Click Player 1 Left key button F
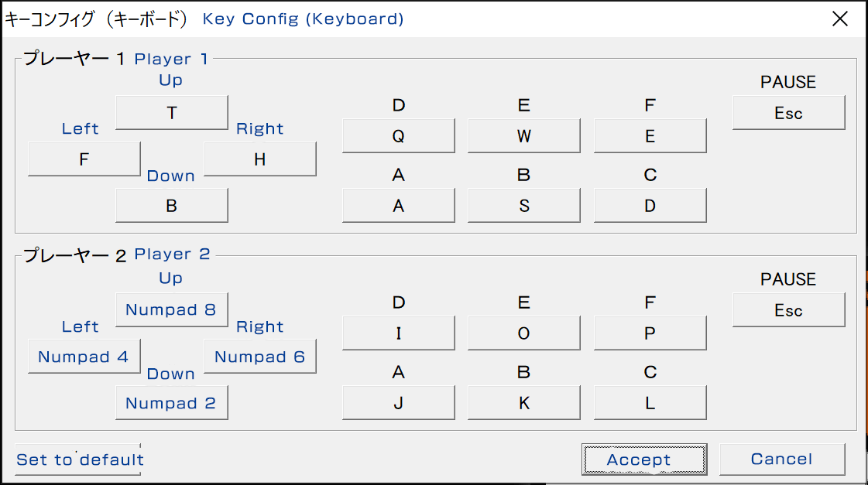868x485 pixels. pyautogui.click(x=84, y=159)
